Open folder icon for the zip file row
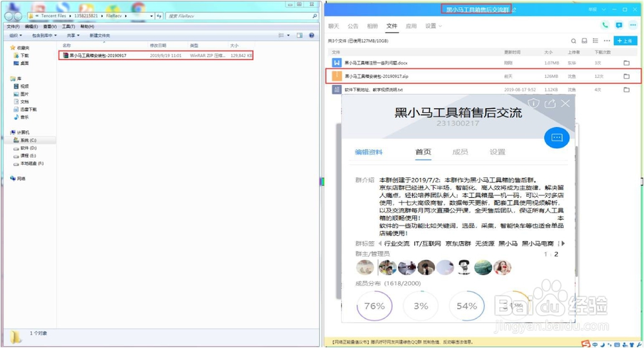 627,76
